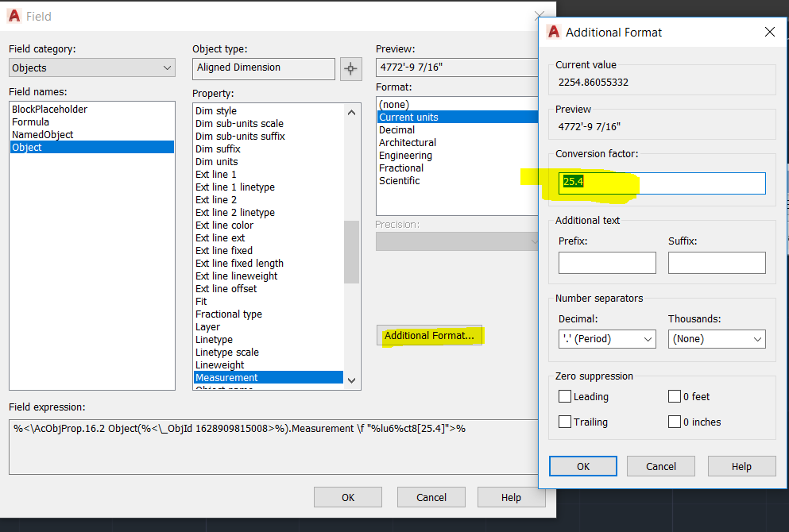This screenshot has width=789, height=532.
Task: Click the Property list scroll-down arrow
Action: (352, 380)
